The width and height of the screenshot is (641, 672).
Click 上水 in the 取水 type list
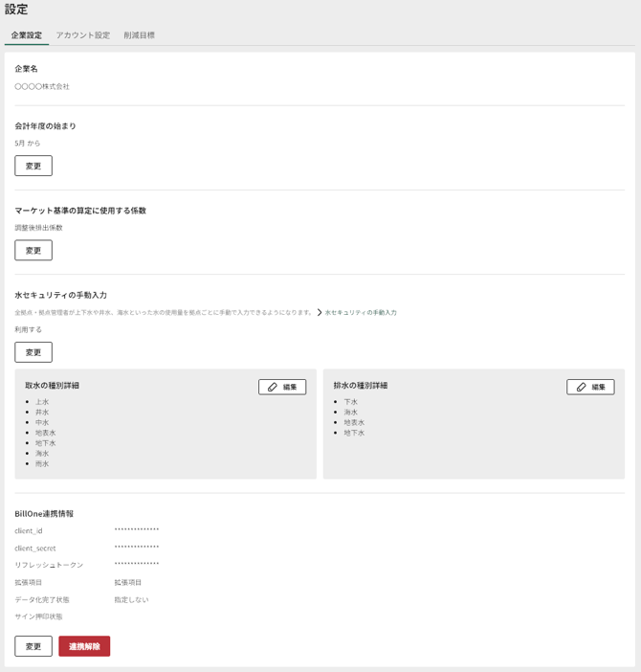[42, 402]
